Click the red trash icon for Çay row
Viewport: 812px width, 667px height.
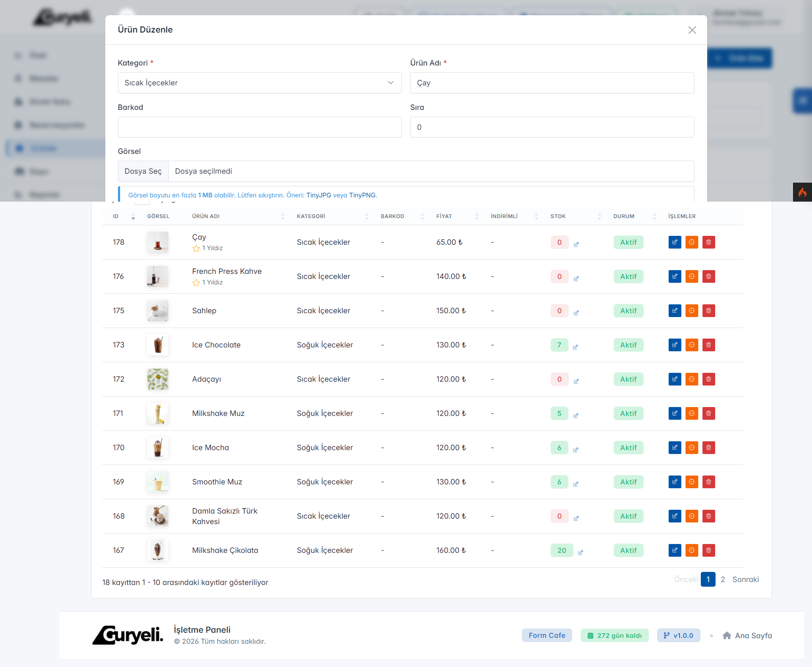click(708, 242)
